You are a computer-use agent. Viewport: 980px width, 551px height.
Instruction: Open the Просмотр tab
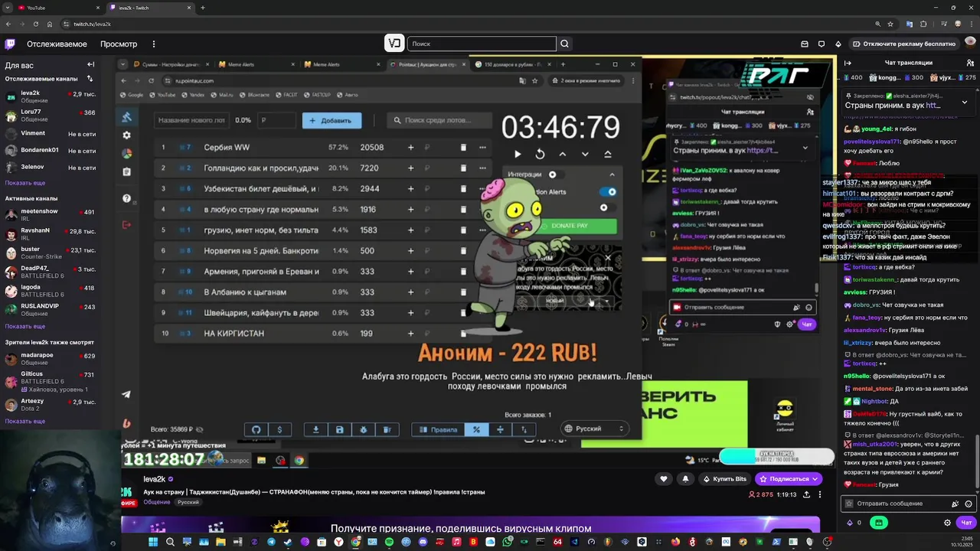click(x=119, y=44)
